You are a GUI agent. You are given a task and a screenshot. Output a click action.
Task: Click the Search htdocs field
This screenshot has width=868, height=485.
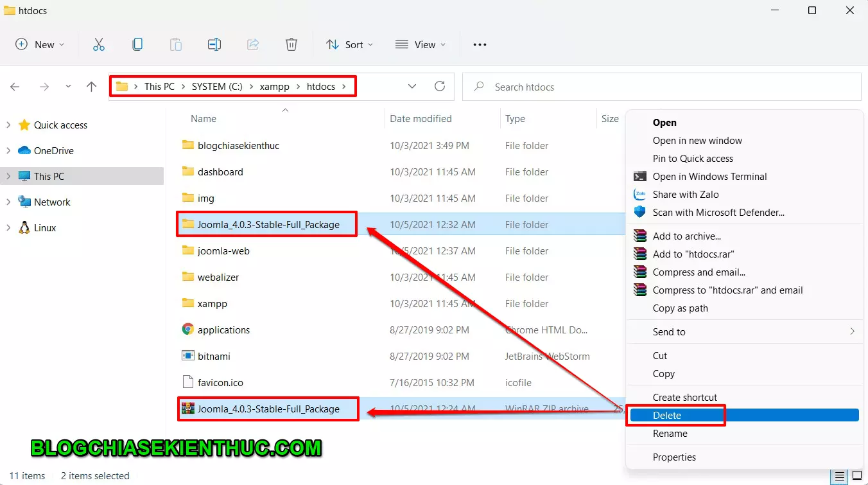click(661, 87)
